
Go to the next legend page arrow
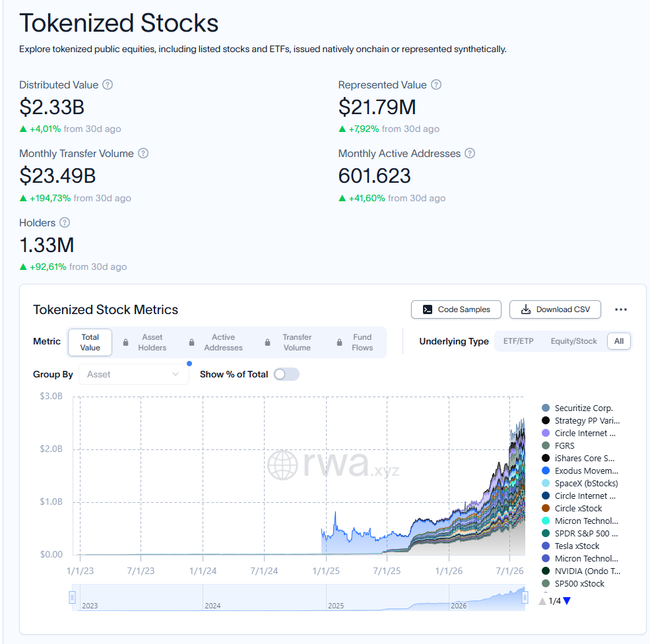tap(567, 601)
